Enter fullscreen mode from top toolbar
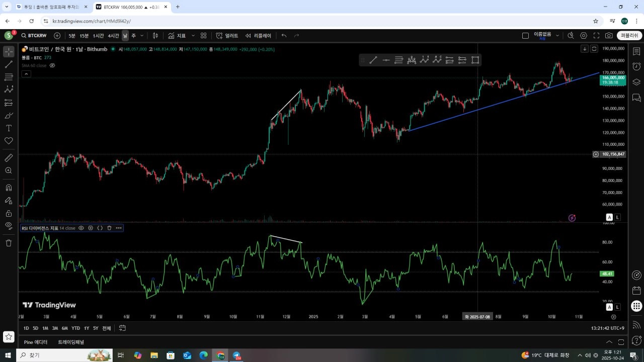644x362 pixels. click(596, 36)
